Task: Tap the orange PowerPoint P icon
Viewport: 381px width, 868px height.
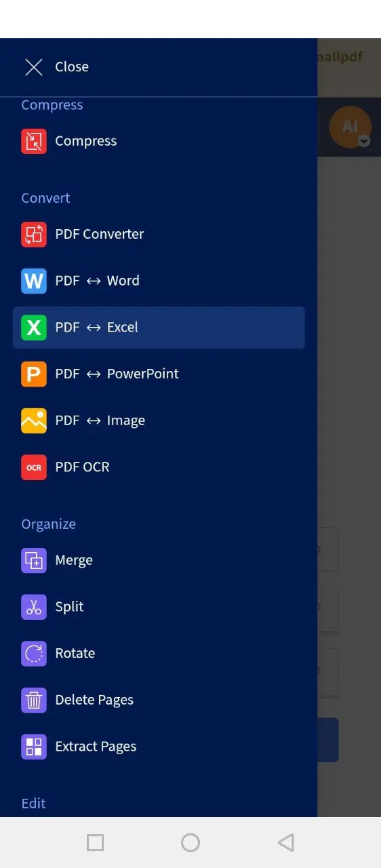Action: pyautogui.click(x=34, y=374)
